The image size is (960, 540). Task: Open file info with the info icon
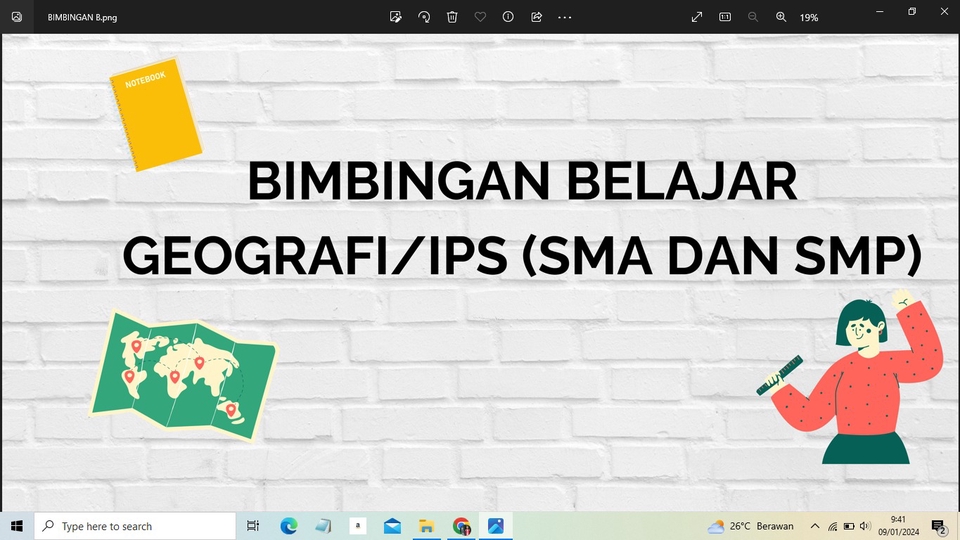(508, 17)
